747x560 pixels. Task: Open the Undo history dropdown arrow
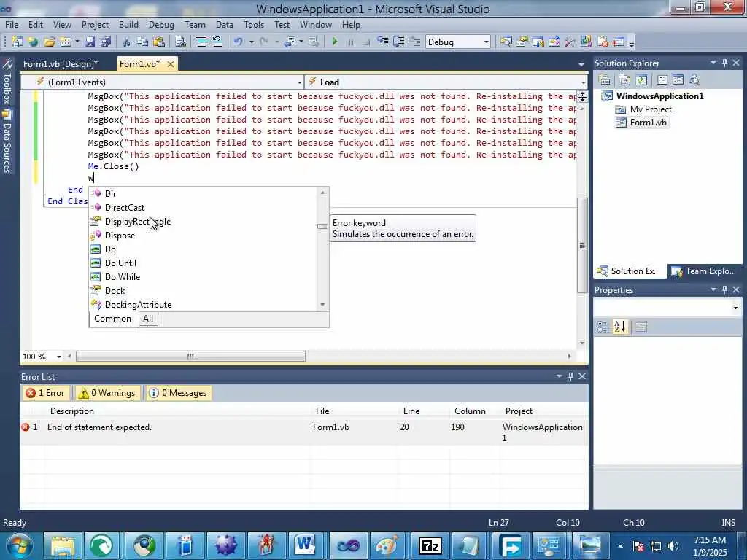pyautogui.click(x=251, y=42)
